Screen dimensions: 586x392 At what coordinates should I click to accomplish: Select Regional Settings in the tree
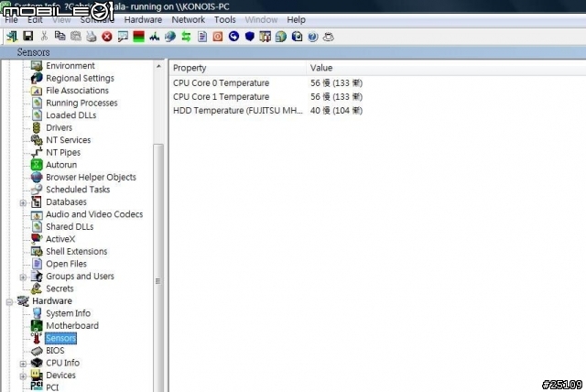click(80, 78)
